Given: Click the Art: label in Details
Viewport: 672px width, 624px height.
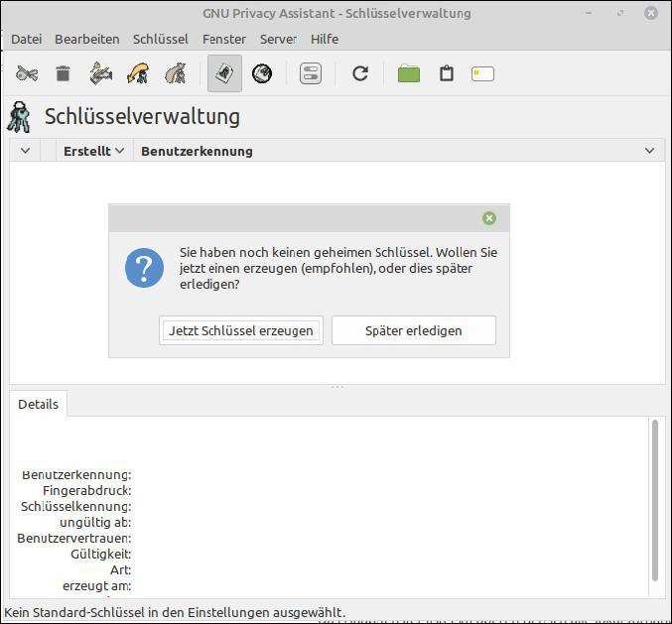Looking at the screenshot, I should [x=121, y=569].
